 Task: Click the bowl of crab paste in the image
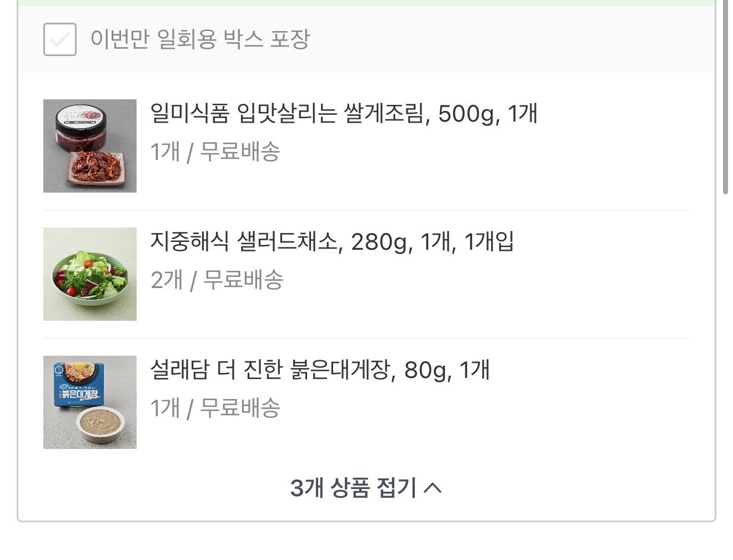point(102,425)
